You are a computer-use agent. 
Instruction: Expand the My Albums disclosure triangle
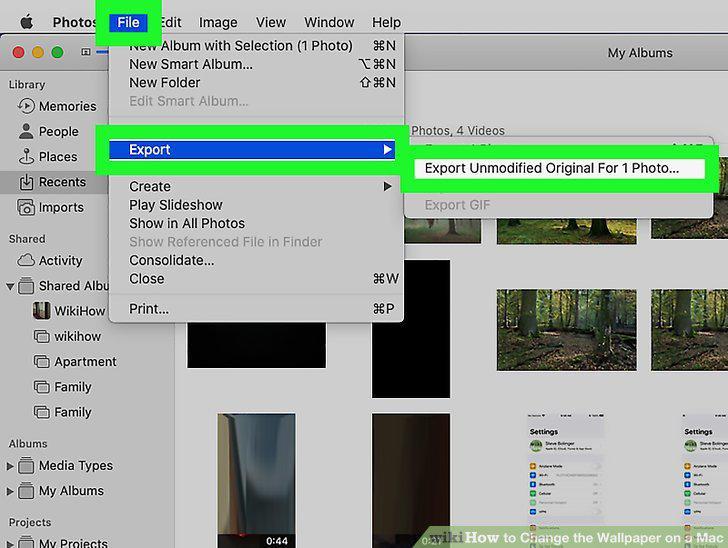(x=9, y=491)
